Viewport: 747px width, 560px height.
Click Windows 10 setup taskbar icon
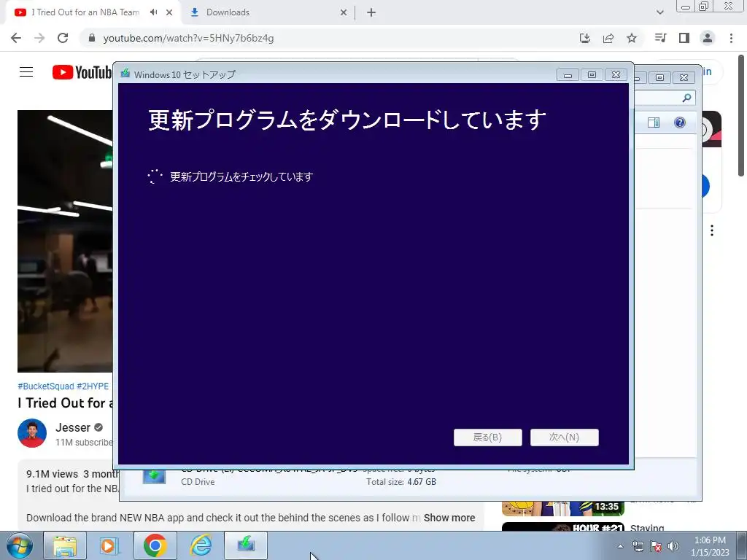click(x=246, y=545)
